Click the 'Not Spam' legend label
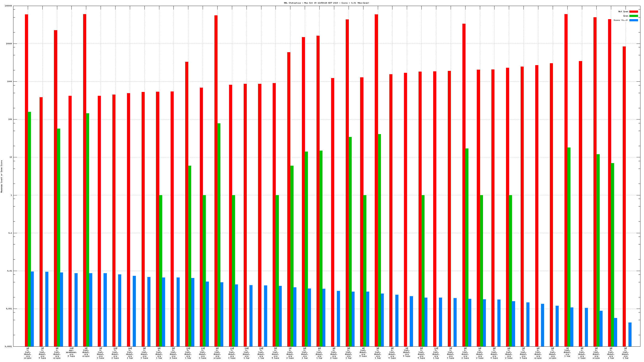Image resolution: width=644 pixels, height=362 pixels. point(623,11)
